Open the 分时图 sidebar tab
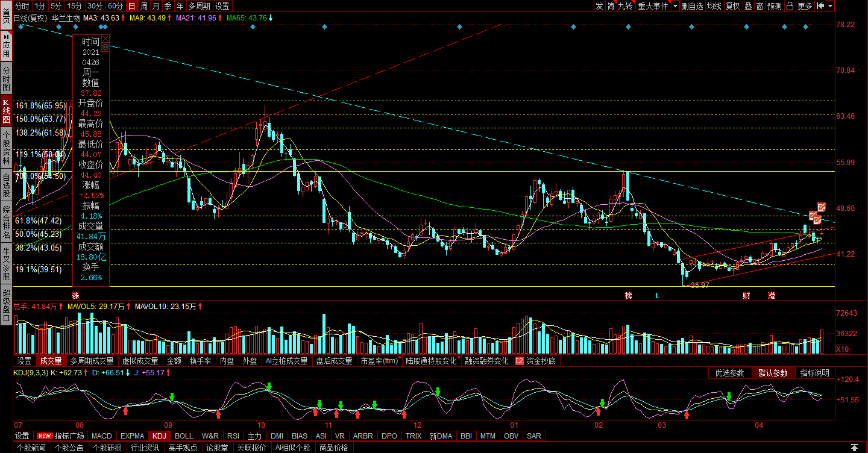 pos(6,79)
